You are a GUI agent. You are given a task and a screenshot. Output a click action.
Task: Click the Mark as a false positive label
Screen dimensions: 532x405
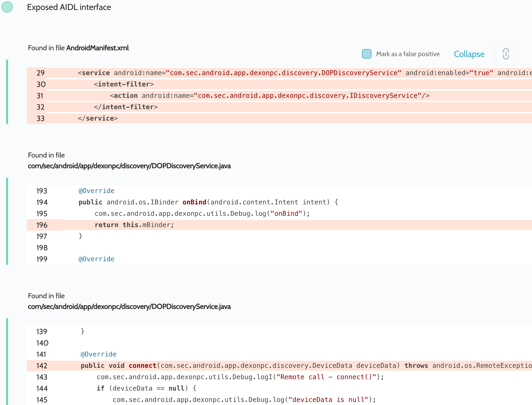(408, 54)
